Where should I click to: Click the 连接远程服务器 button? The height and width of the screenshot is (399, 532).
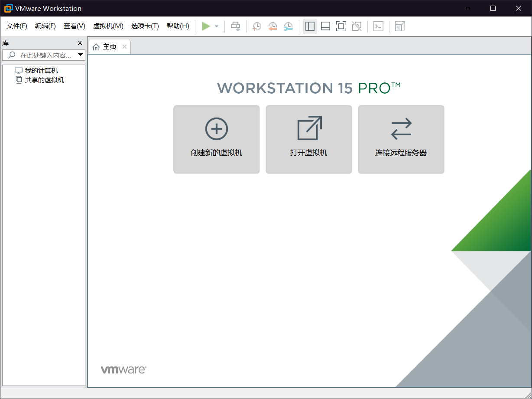point(401,139)
